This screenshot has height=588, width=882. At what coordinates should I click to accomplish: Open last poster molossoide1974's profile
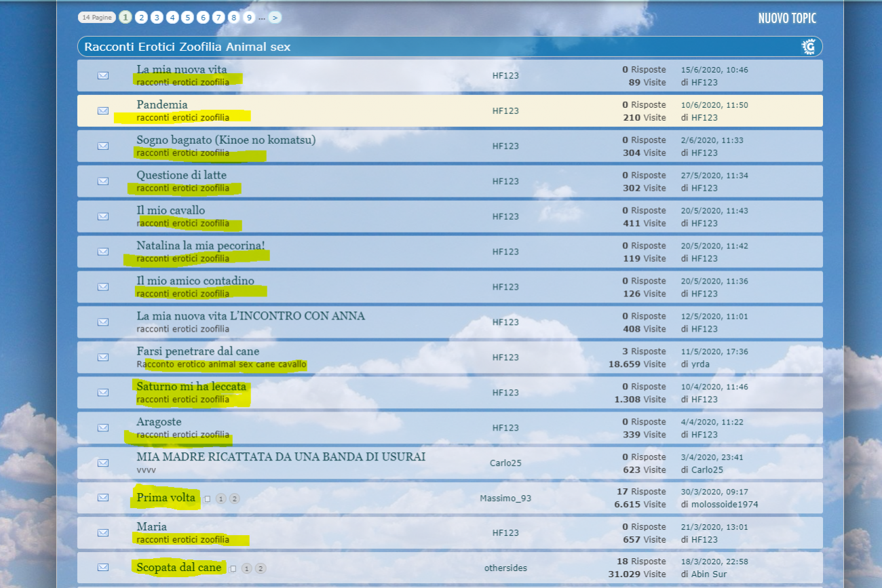coord(725,505)
